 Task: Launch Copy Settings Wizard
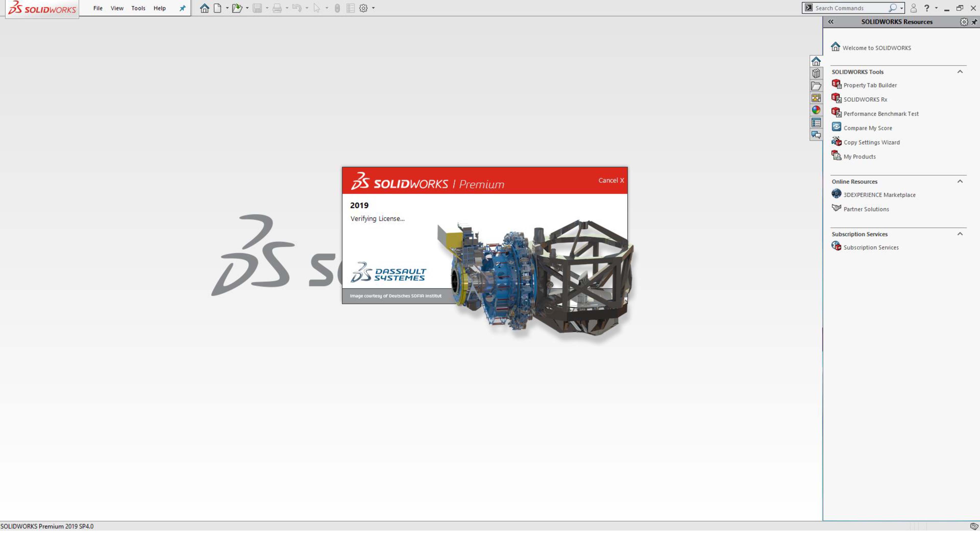coord(866,142)
